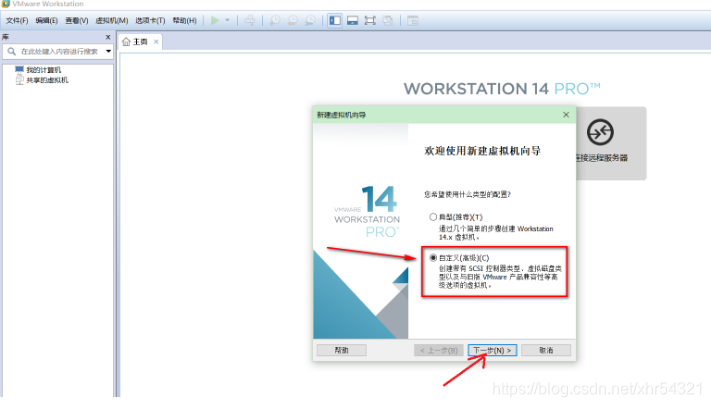Close the 新建虚拟机向导 dialog
The width and height of the screenshot is (711, 407).
(x=566, y=115)
